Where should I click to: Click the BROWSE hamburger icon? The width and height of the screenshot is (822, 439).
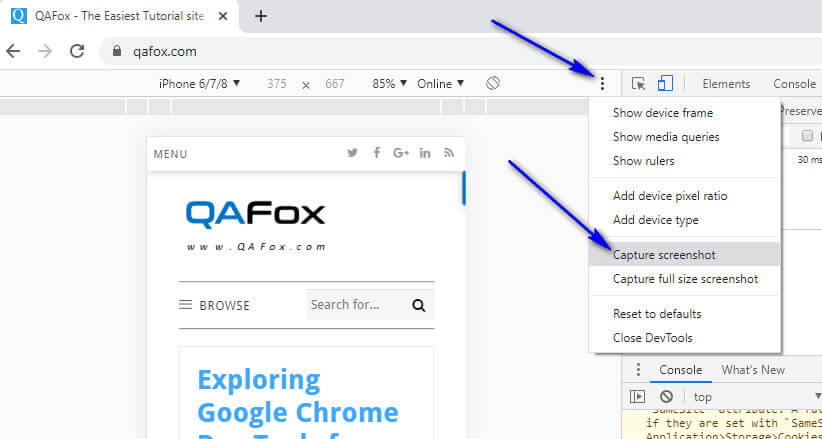tap(186, 305)
